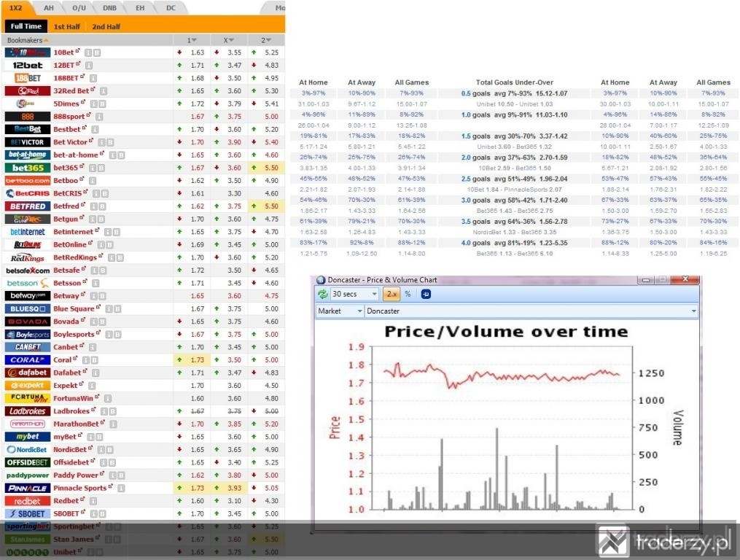740x560 pixels.
Task: Click bet365 away odds 5.50
Action: (271, 168)
